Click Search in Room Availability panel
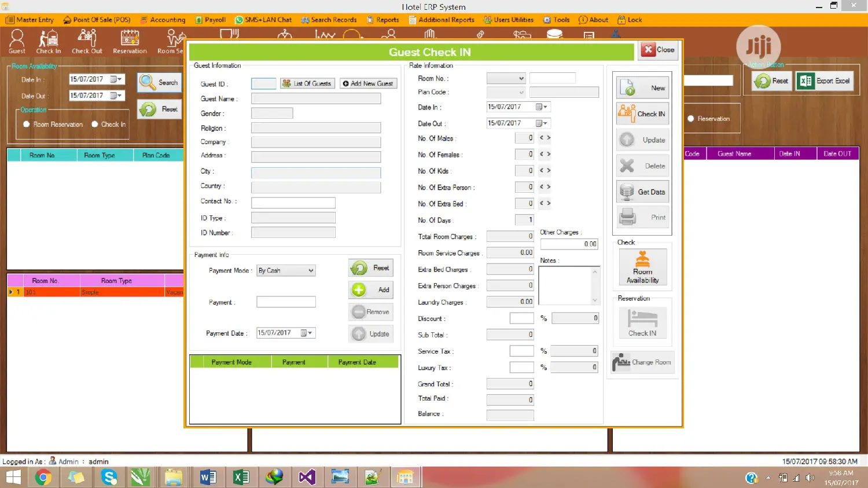Screen dimensions: 868x488 [x=159, y=83]
